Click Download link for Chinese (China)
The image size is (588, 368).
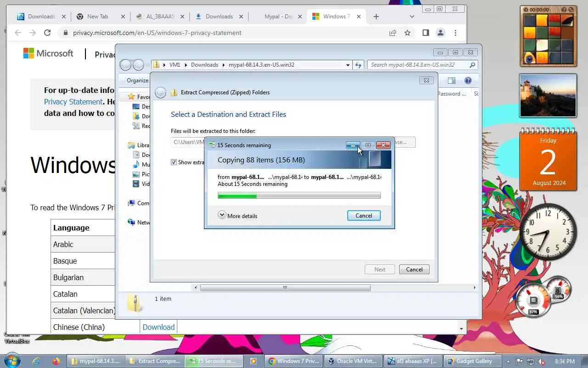click(x=158, y=327)
